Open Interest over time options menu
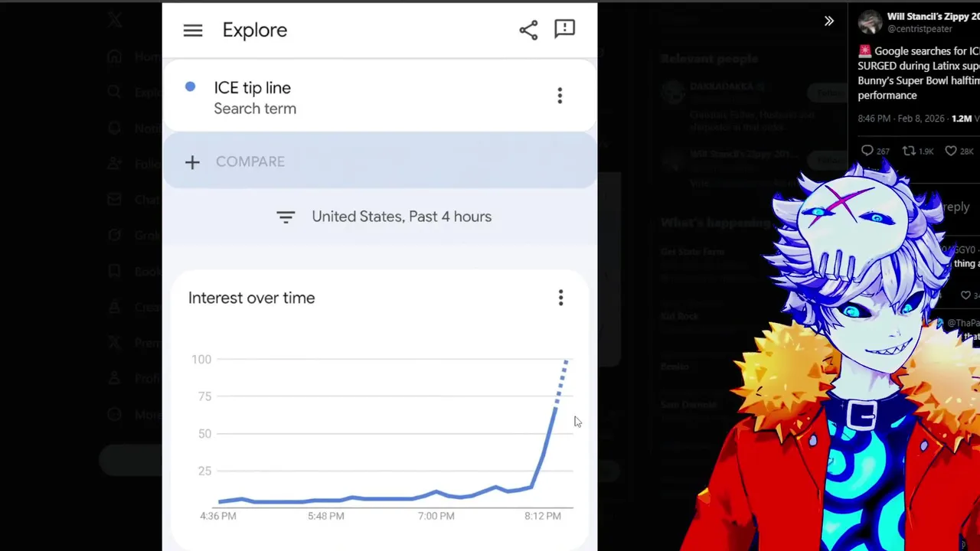 pos(560,298)
